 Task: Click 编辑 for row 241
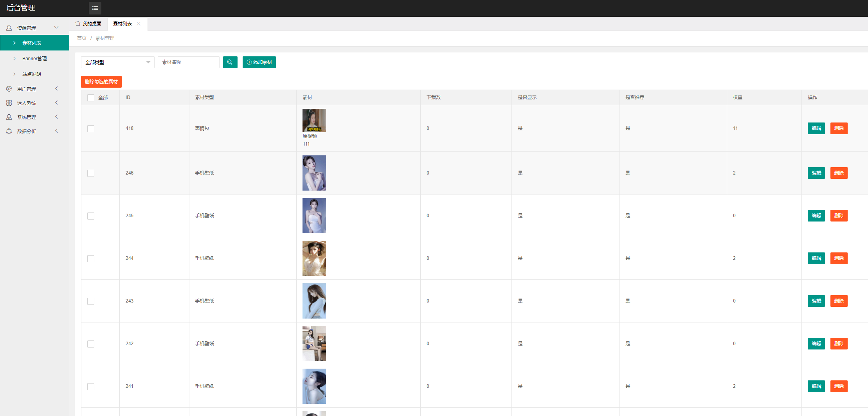pos(816,386)
